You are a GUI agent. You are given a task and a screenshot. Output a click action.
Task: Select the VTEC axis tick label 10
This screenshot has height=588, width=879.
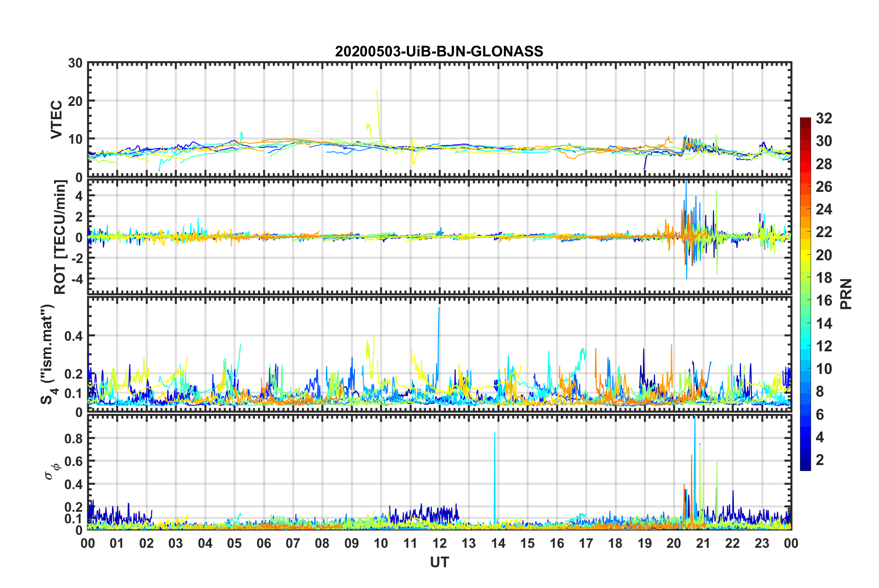click(75, 139)
